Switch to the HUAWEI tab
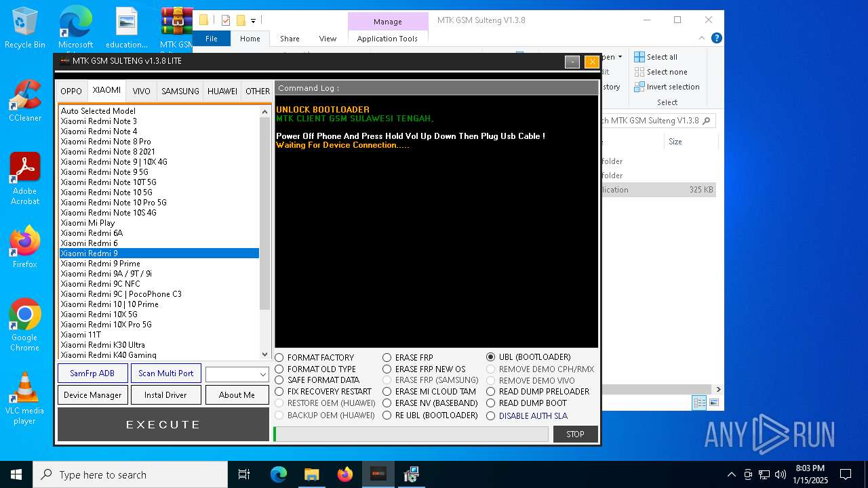 click(222, 91)
